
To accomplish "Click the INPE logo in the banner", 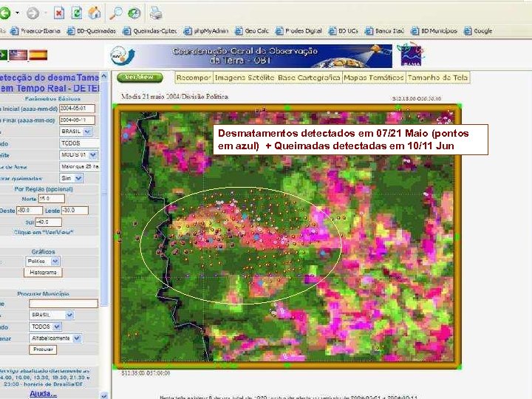I will [123, 55].
